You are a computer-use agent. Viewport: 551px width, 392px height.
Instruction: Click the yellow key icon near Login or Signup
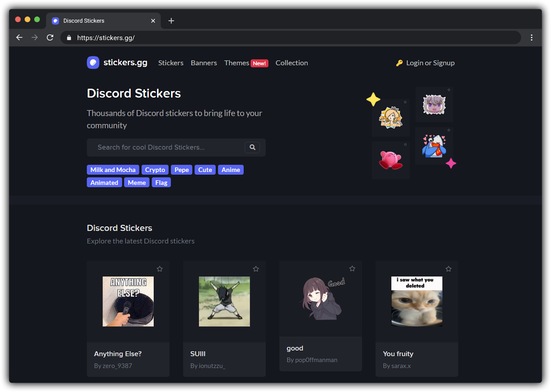point(399,63)
